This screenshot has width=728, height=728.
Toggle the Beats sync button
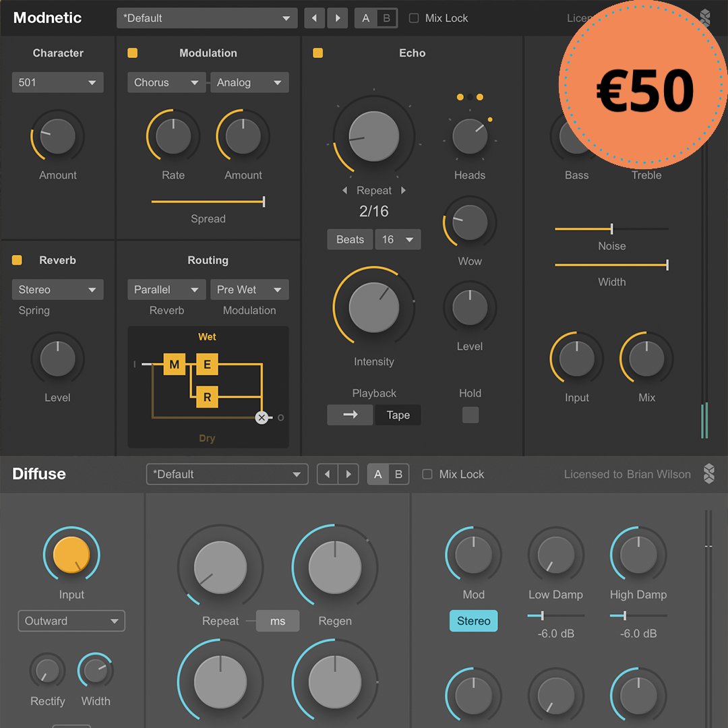tap(350, 239)
